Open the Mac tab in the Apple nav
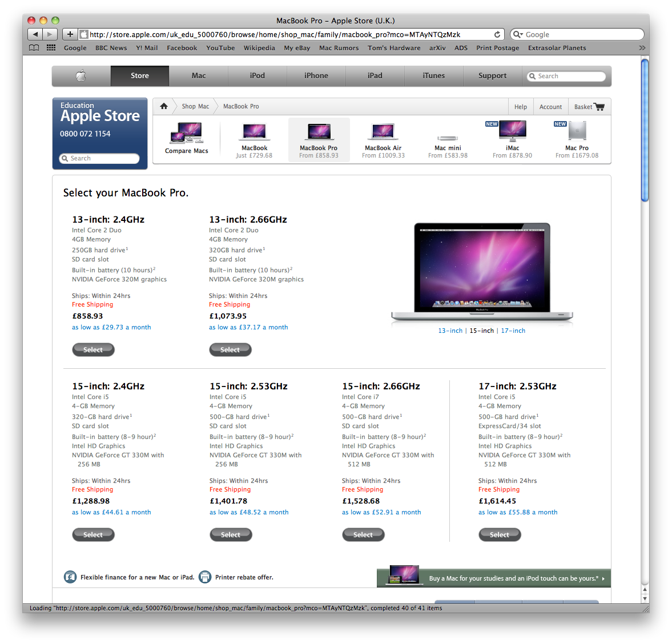Screen dimensions: 672x644 click(199, 76)
